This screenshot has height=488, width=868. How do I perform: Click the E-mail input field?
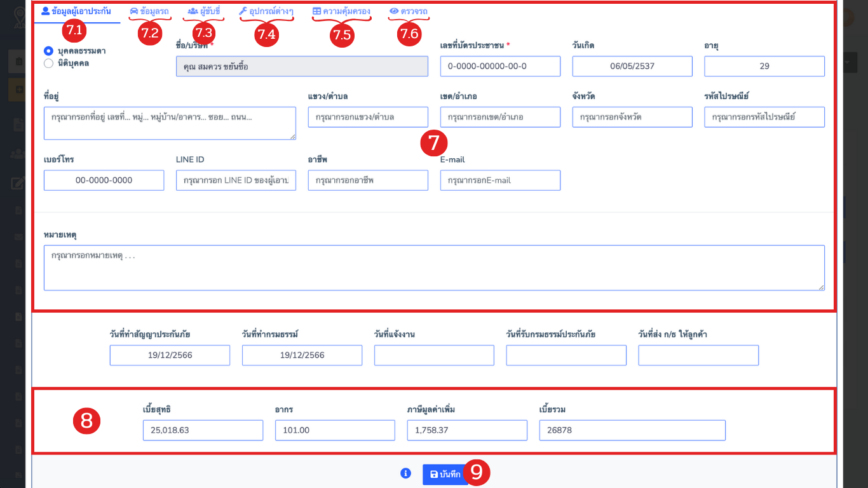tap(500, 180)
